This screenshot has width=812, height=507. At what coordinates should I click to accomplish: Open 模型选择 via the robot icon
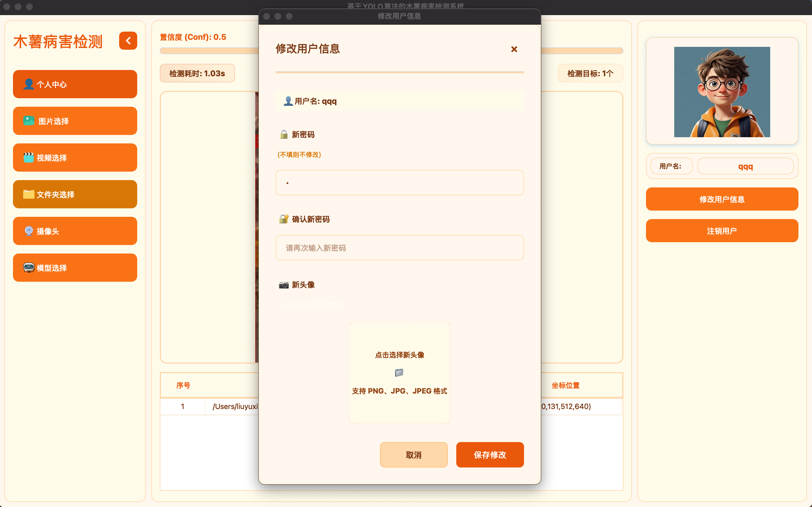[x=29, y=267]
